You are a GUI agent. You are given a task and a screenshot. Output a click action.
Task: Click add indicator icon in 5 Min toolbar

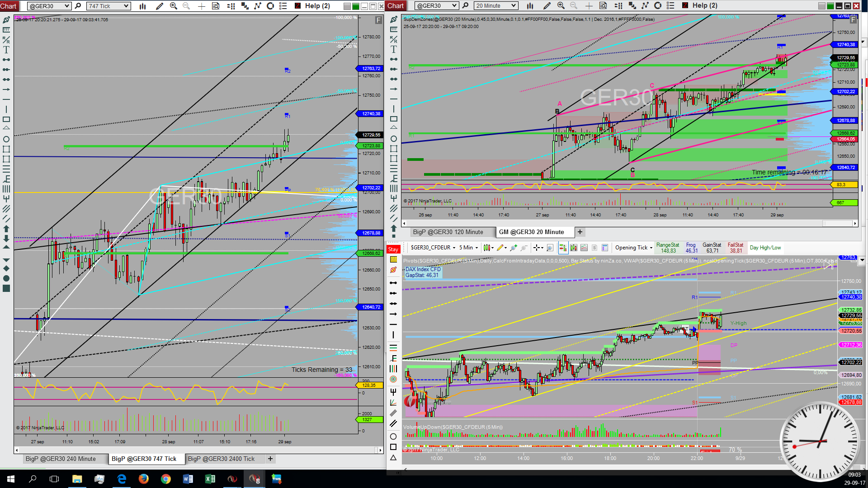click(513, 248)
